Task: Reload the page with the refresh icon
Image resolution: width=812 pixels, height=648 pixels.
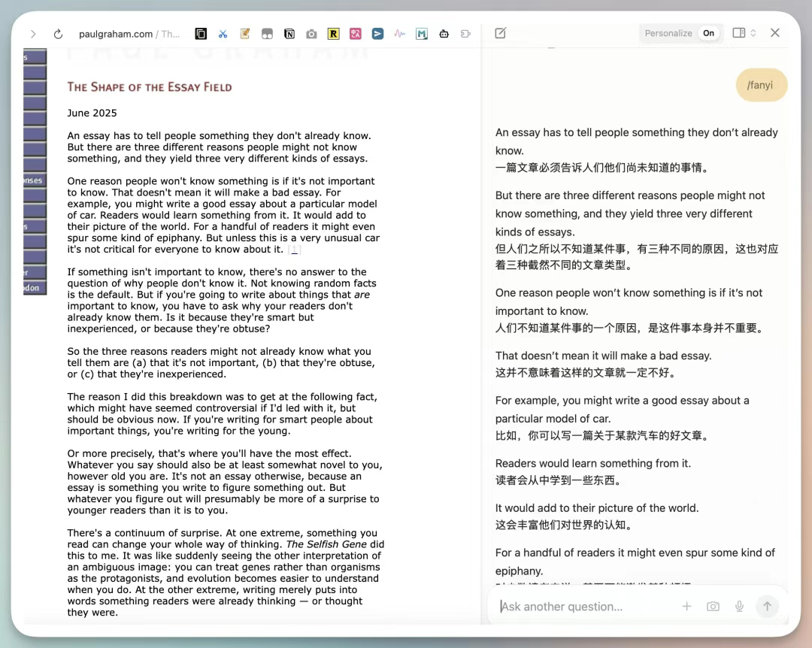Action: [58, 34]
